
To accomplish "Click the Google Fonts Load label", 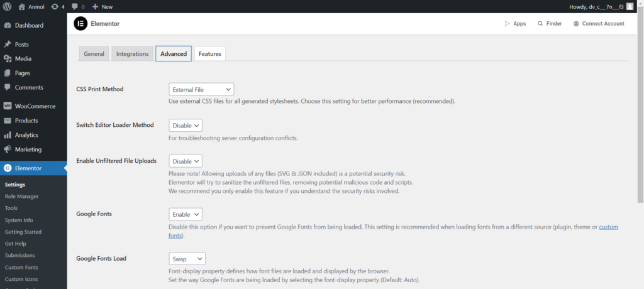I will tap(101, 258).
